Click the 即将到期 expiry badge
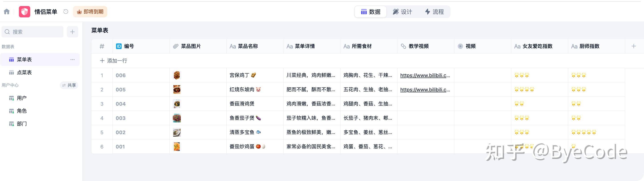Screen dimensions: 644x181 (x=90, y=12)
